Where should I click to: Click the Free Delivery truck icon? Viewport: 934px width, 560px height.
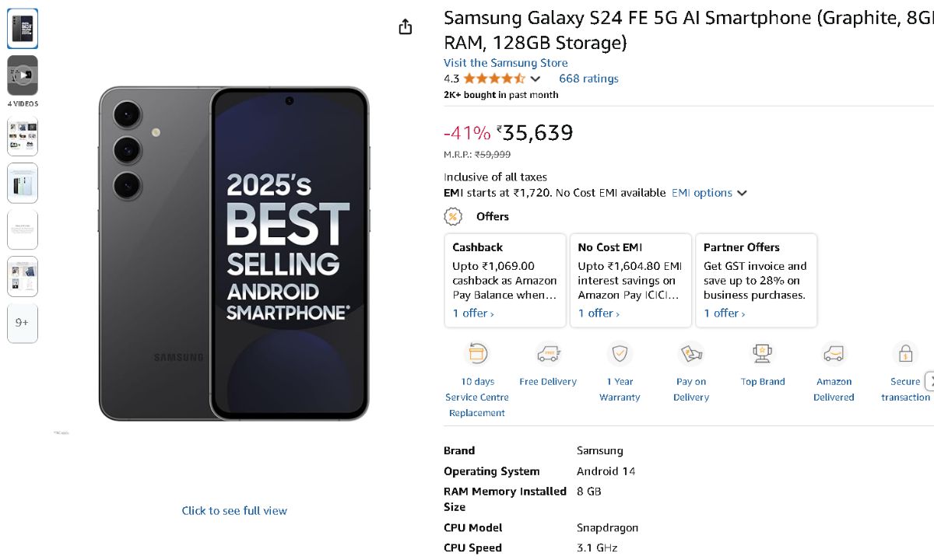548,354
